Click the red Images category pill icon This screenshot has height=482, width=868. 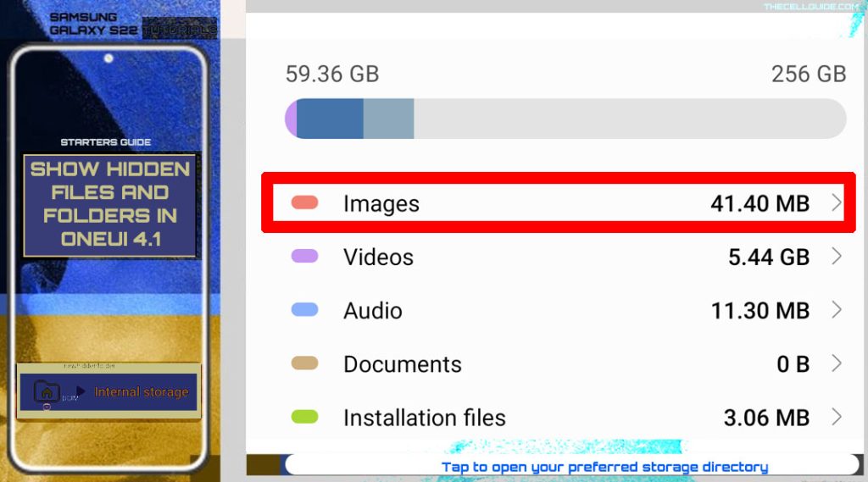(304, 202)
